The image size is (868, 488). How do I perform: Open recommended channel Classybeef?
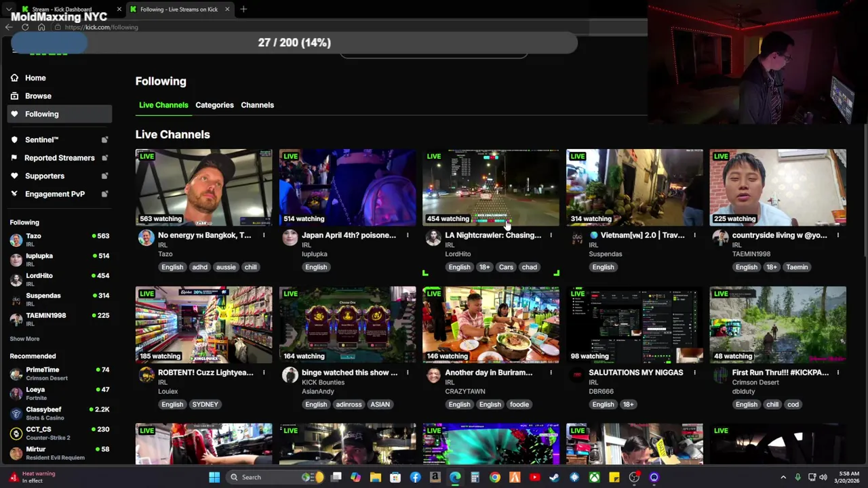[60, 413]
